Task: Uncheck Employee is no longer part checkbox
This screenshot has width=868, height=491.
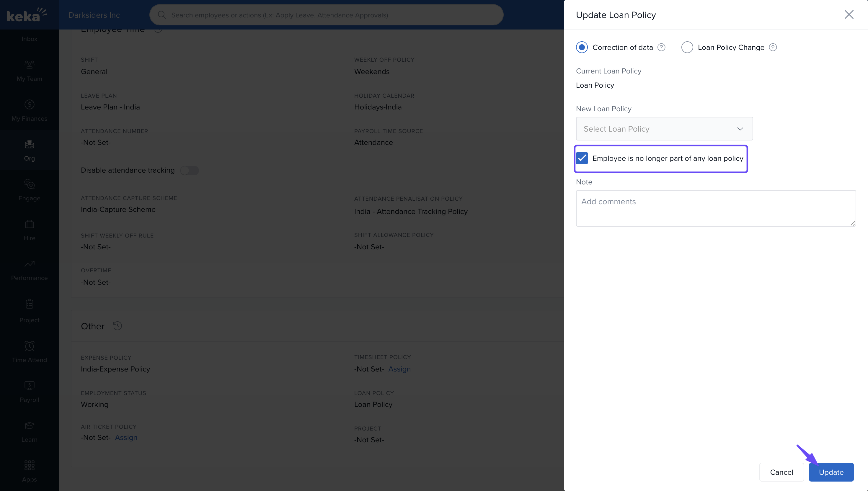Action: click(x=582, y=158)
